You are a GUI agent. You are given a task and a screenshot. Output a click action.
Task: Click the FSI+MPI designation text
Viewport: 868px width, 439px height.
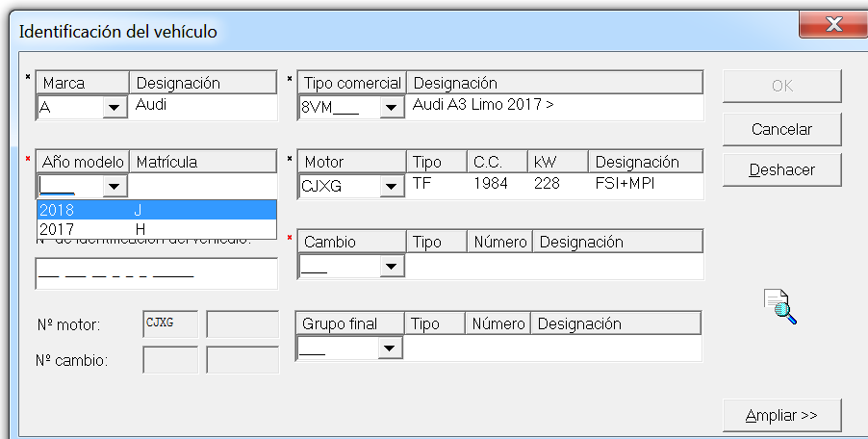[x=625, y=183]
